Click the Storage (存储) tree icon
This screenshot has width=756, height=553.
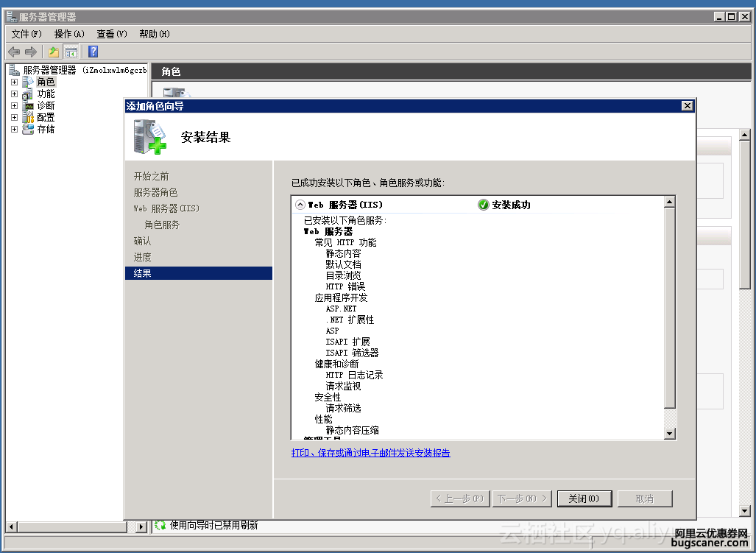click(29, 129)
